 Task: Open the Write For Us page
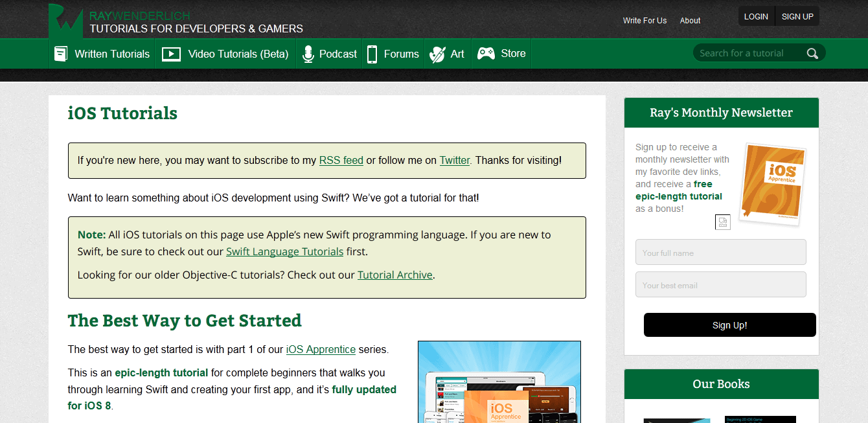pyautogui.click(x=645, y=21)
